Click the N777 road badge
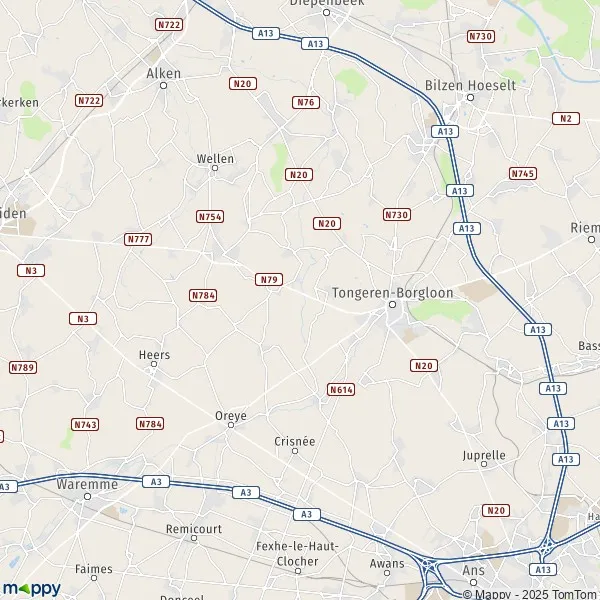 click(x=138, y=240)
